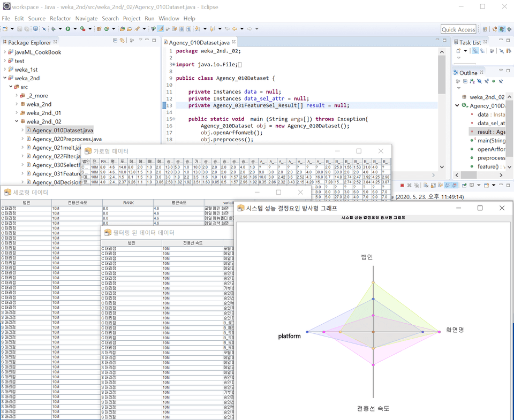Toggle Categorized mode in Task List

[x=475, y=51]
